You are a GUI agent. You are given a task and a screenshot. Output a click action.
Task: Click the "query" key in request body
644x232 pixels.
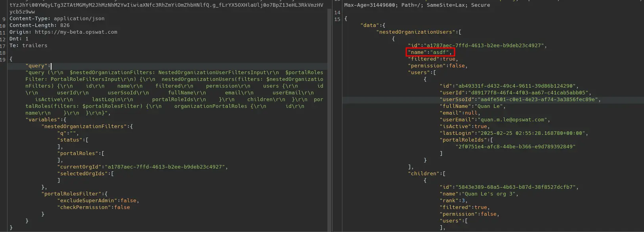36,66
